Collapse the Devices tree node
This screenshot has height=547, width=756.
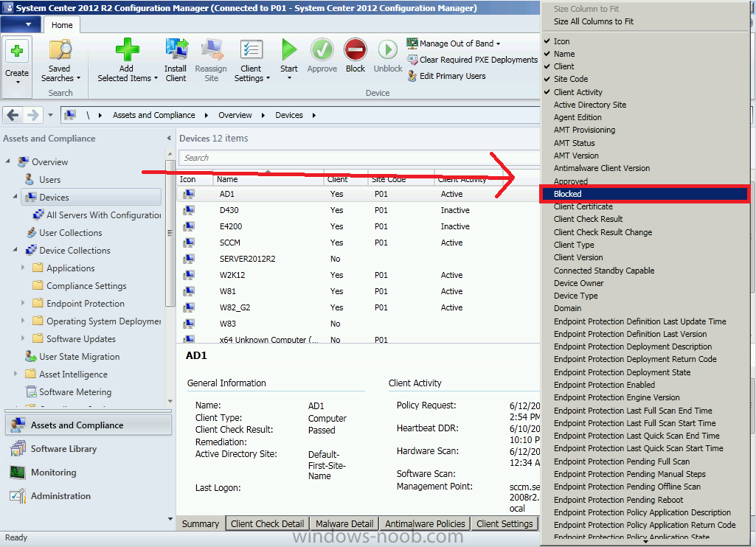[15, 197]
